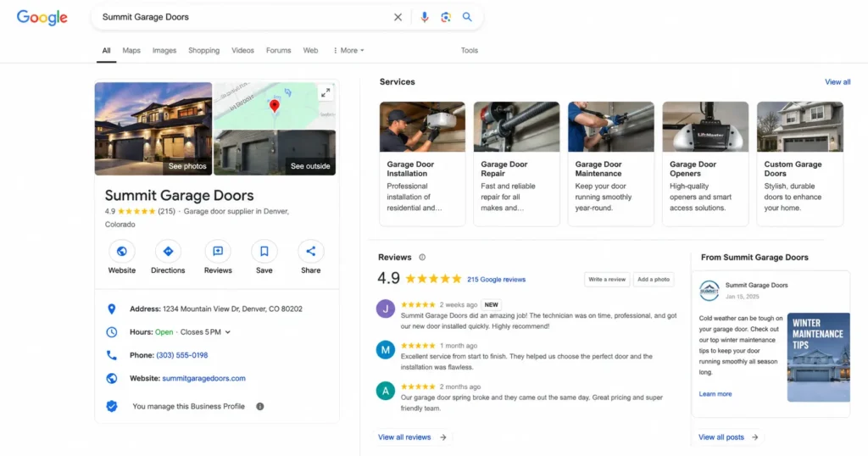Switch to the Web tab
This screenshot has width=868, height=456.
310,50
